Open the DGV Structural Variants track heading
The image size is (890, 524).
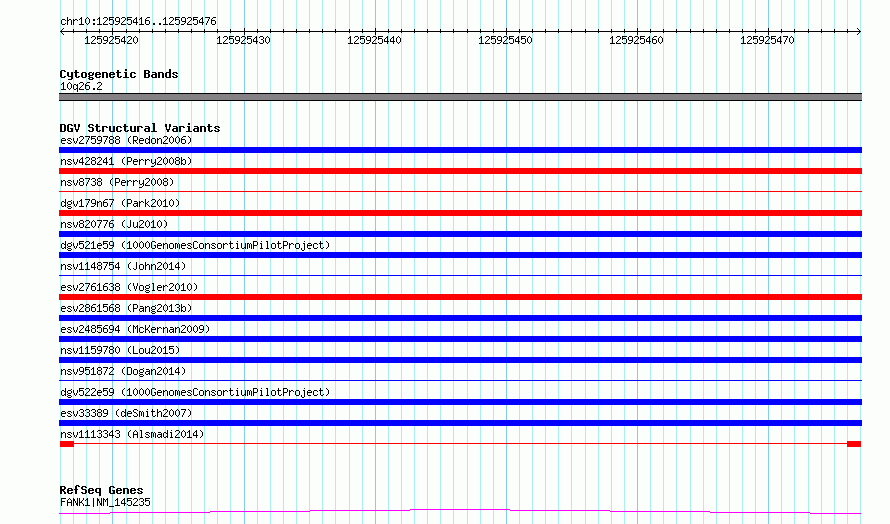pos(140,128)
